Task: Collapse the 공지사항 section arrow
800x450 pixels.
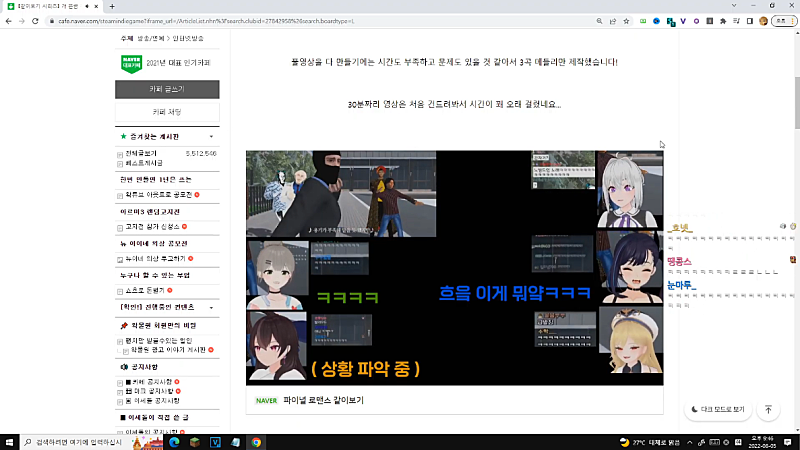Action: pos(211,367)
